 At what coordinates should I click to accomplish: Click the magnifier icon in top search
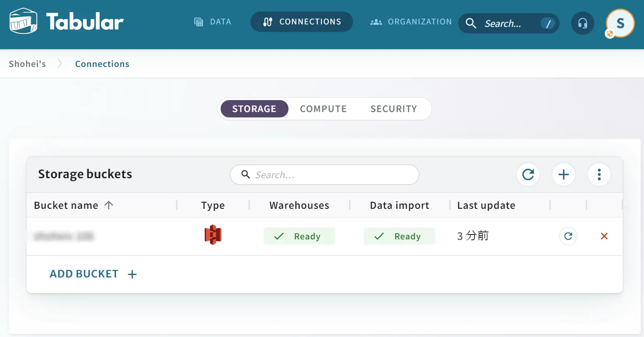(x=471, y=23)
